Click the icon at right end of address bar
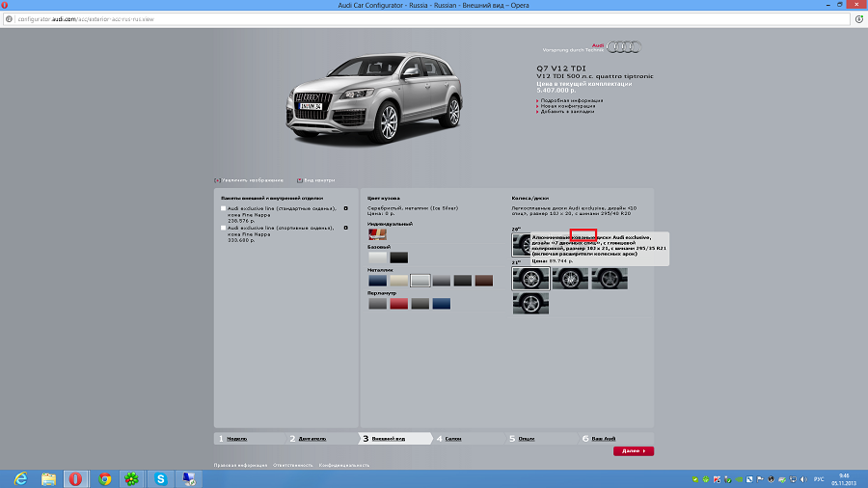The height and width of the screenshot is (488, 868). [x=859, y=19]
